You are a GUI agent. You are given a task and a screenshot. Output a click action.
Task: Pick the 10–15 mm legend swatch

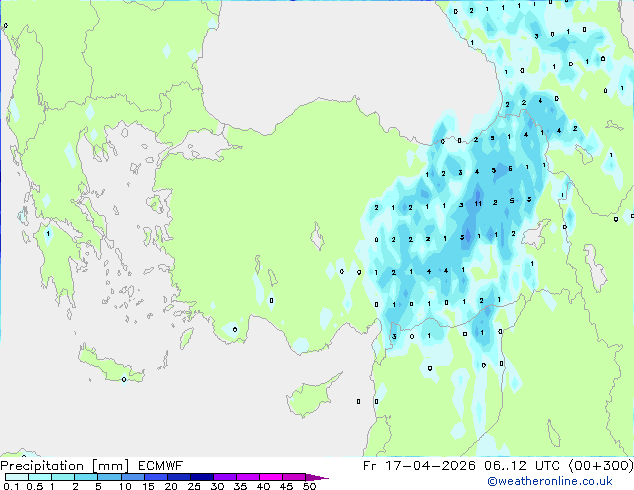pyautogui.click(x=132, y=477)
